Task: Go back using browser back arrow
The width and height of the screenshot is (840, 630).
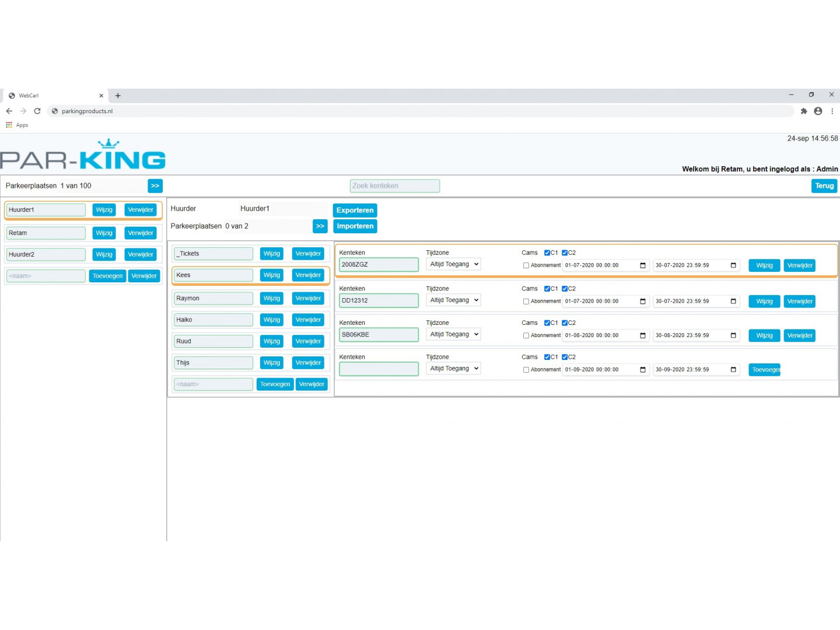Action: 9,111
